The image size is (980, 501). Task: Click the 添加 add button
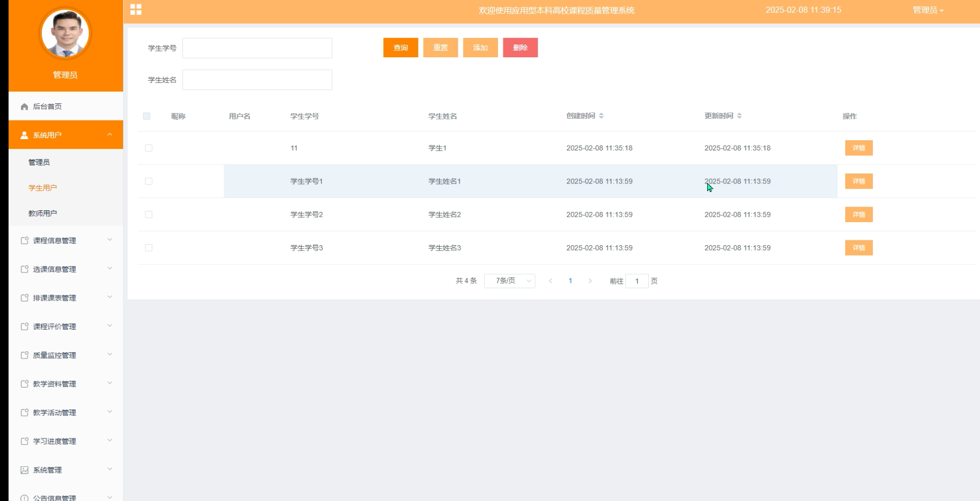click(480, 48)
